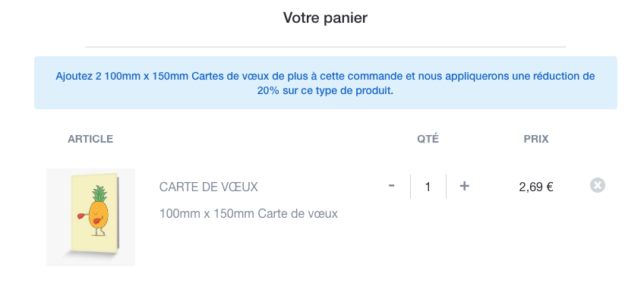Screen dimensions: 644x283
Task: Click the ARTICLE column header
Action: (x=90, y=139)
